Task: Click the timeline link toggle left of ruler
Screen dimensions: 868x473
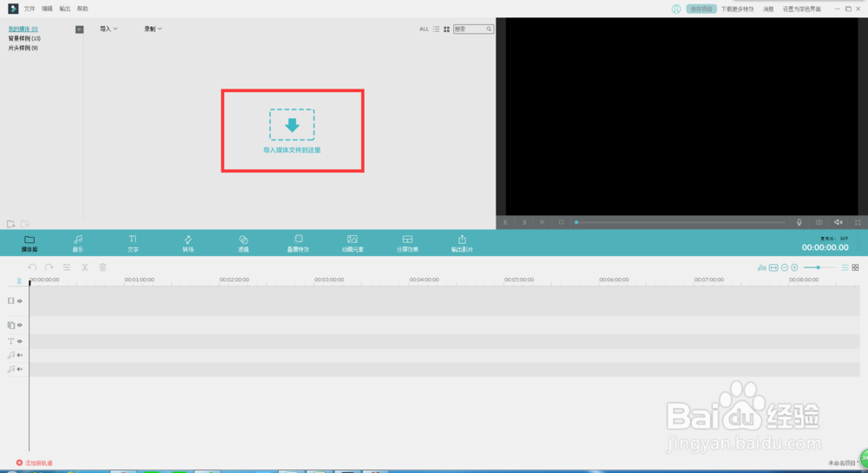Action: point(19,281)
